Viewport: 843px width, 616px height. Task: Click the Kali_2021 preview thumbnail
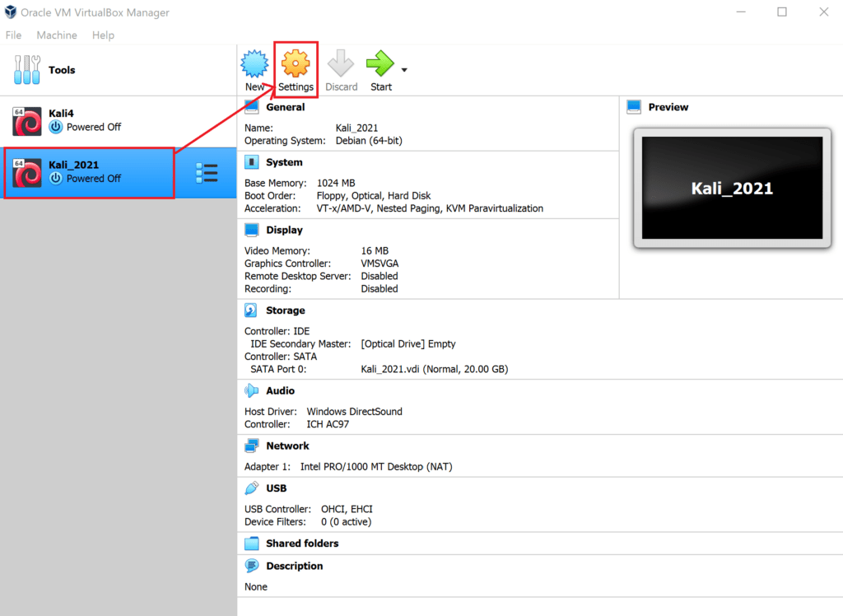pyautogui.click(x=732, y=188)
